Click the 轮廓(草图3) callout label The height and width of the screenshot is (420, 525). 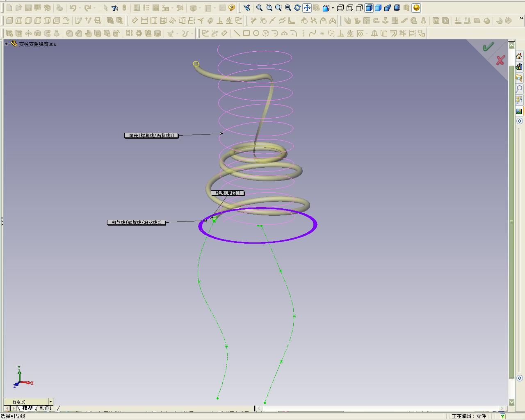[228, 193]
